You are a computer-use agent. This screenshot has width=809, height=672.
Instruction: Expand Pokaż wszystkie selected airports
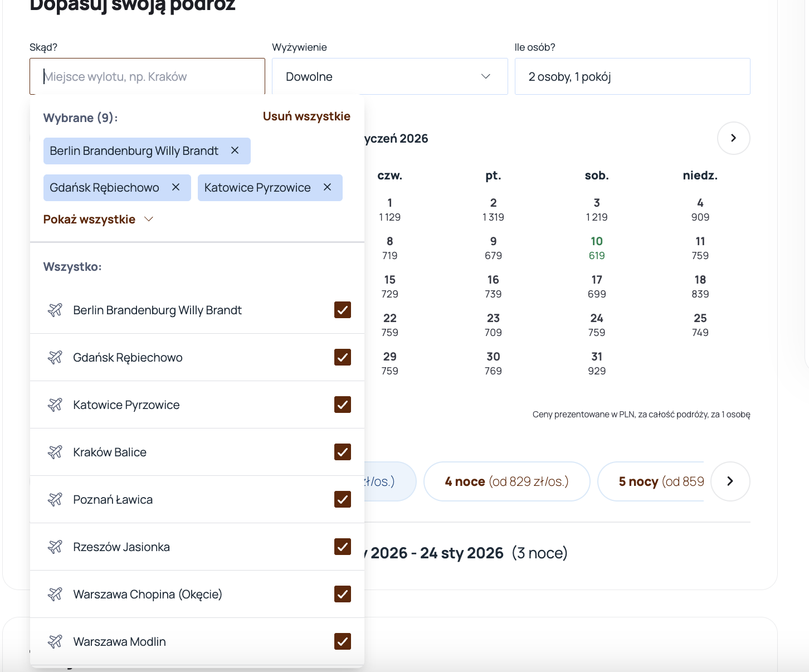point(98,220)
